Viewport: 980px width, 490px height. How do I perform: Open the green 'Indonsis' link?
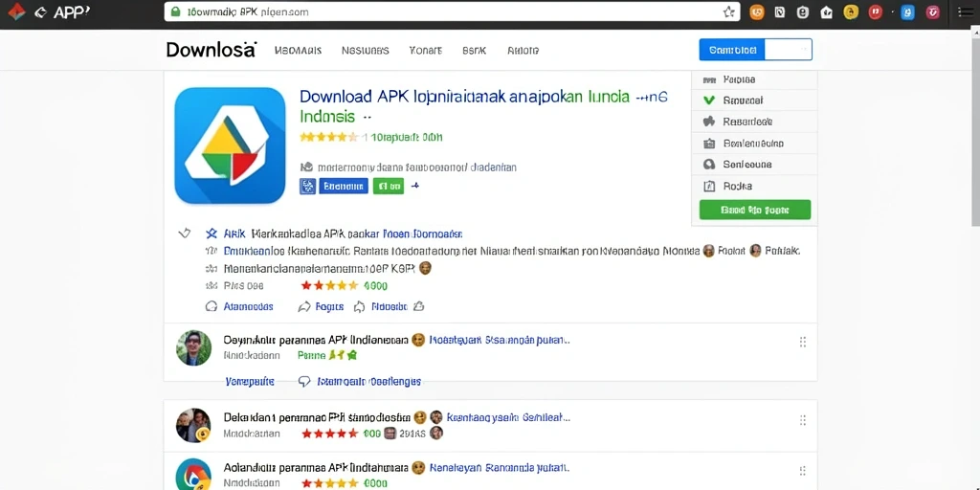click(x=327, y=117)
